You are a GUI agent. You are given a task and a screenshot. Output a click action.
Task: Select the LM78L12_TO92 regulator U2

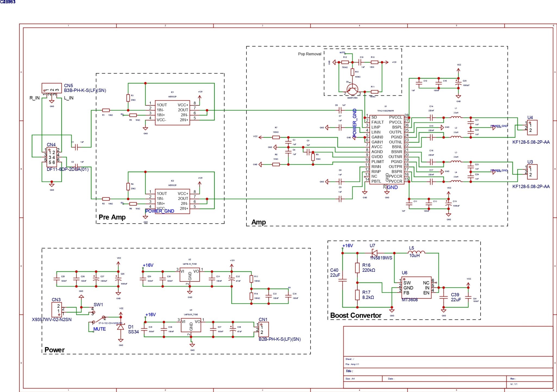(190, 275)
